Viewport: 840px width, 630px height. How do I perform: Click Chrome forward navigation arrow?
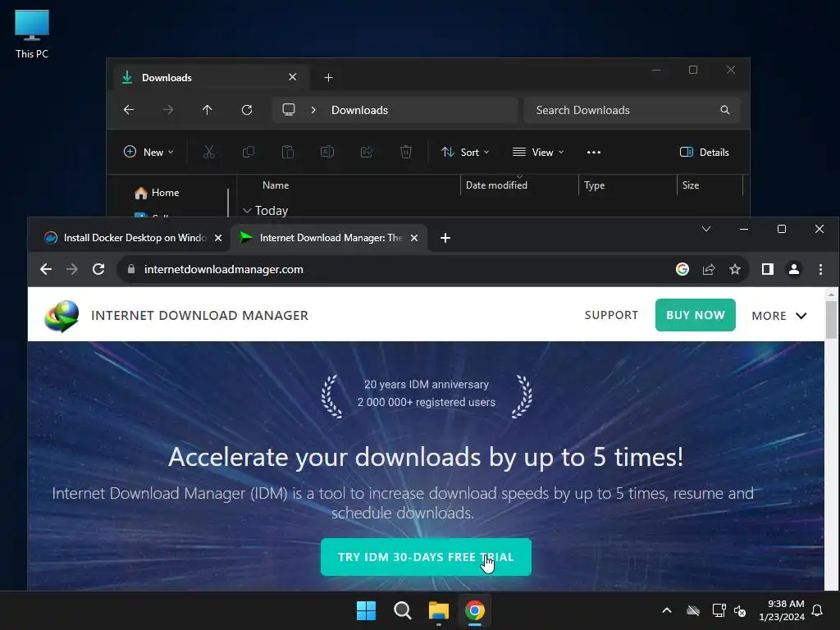(x=72, y=269)
